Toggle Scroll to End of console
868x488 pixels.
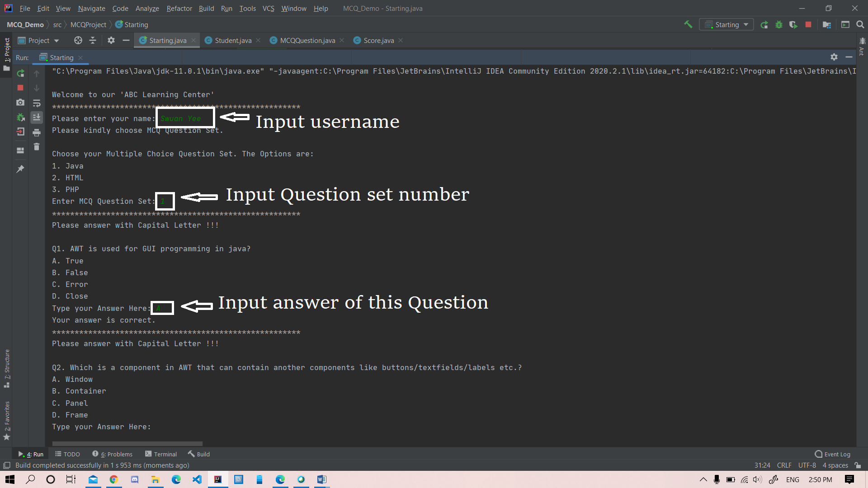coord(37,117)
